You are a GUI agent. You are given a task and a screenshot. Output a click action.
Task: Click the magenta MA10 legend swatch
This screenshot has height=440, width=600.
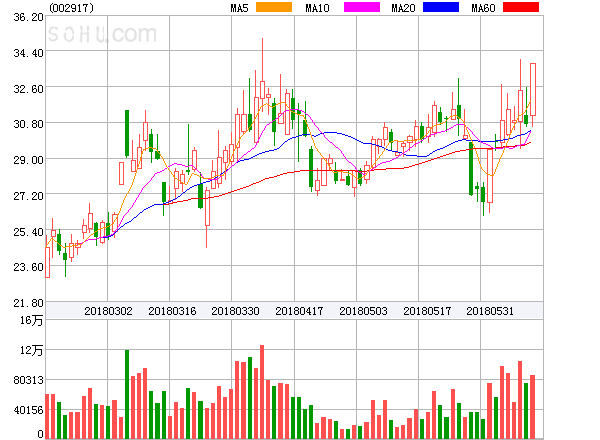(x=362, y=7)
